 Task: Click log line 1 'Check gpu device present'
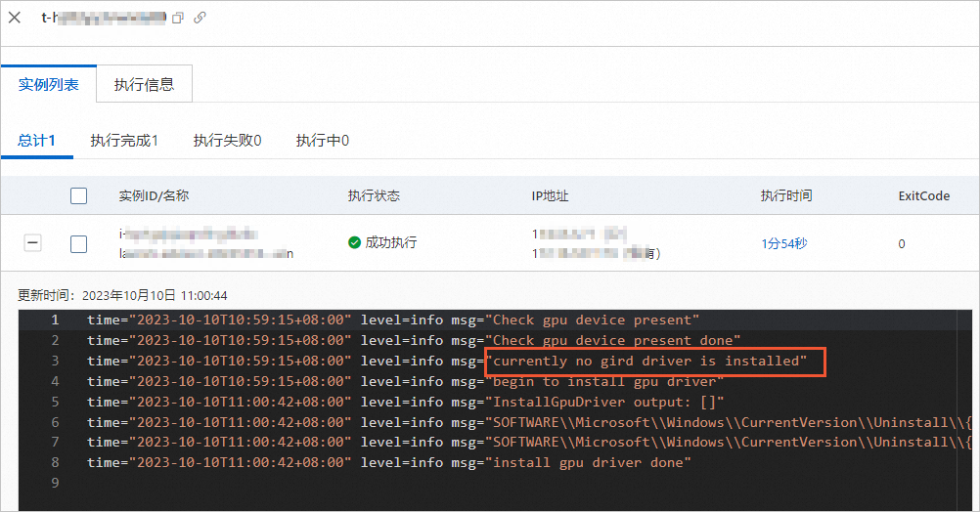(393, 320)
